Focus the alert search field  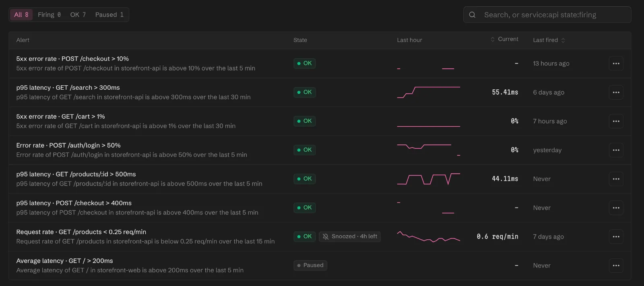[x=547, y=15]
